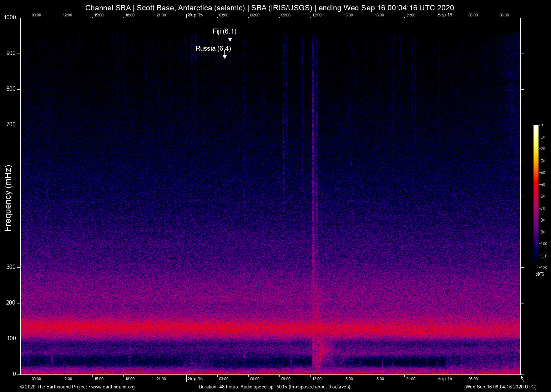Viewport: 551px width, 392px height.
Task: Click the arrow marker beneath Russia (6.4)
Action: [224, 56]
